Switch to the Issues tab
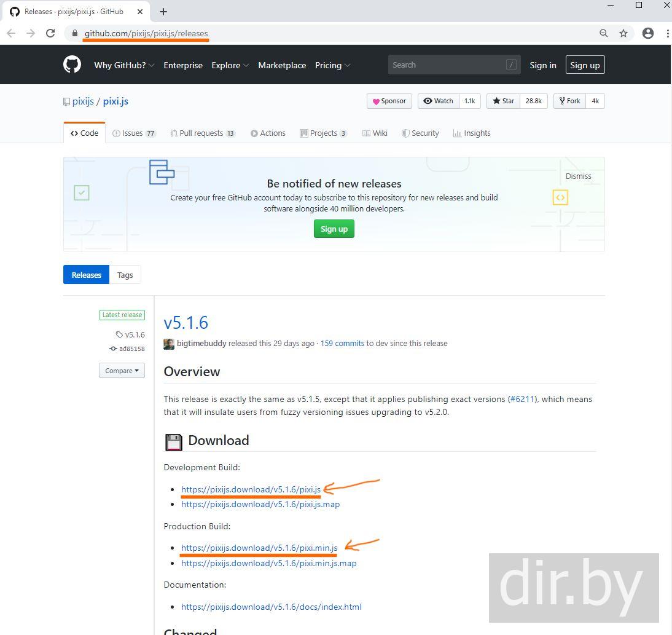 click(x=134, y=133)
